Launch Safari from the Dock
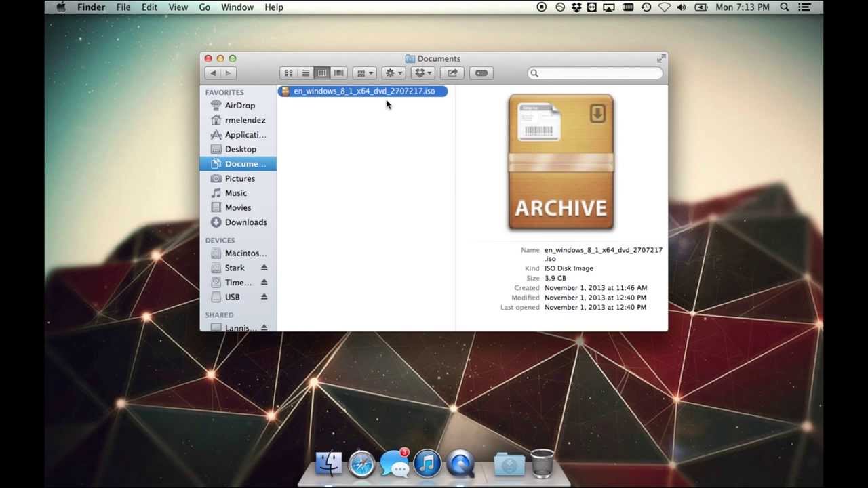 pyautogui.click(x=361, y=464)
